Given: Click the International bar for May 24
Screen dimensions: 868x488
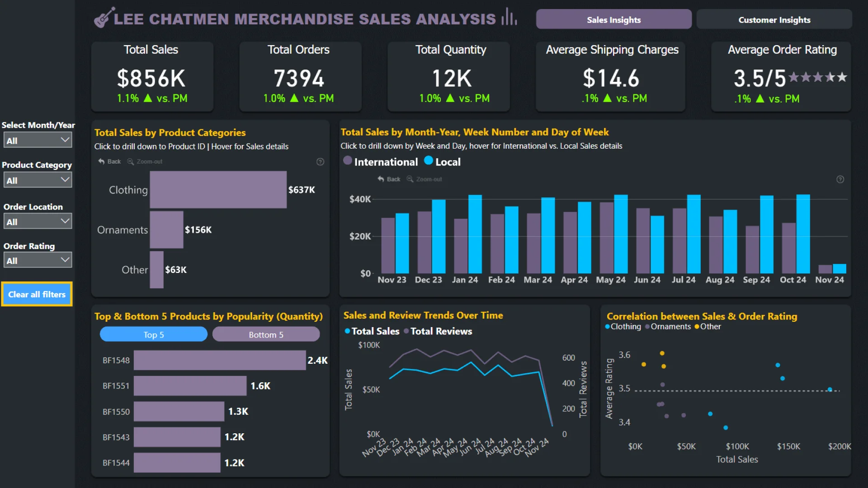Looking at the screenshot, I should coord(606,238).
